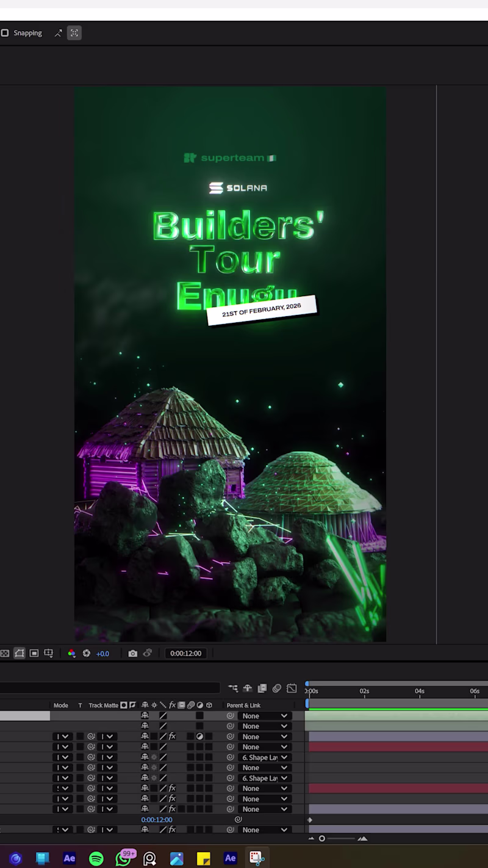This screenshot has width=488, height=868.
Task: Click the Mode column header
Action: 61,705
